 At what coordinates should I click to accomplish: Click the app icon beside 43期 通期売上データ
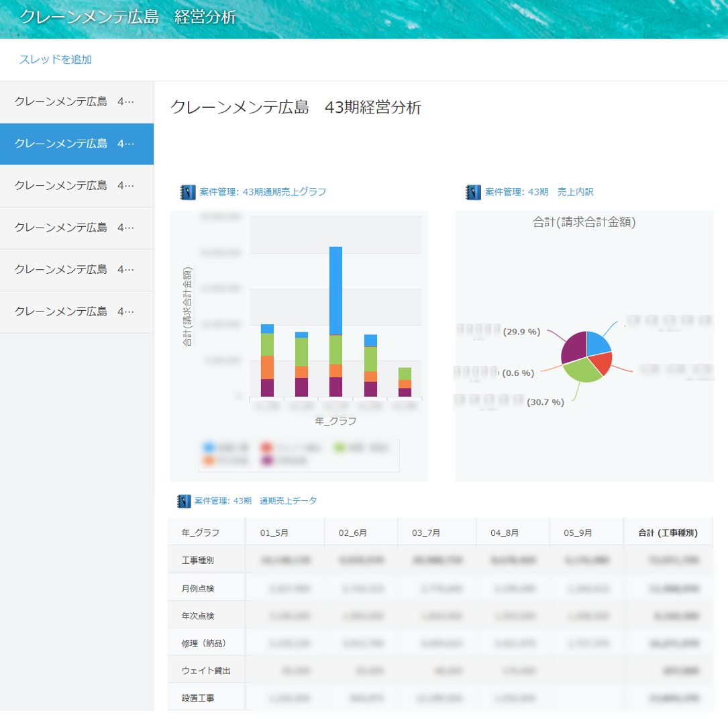(x=183, y=501)
